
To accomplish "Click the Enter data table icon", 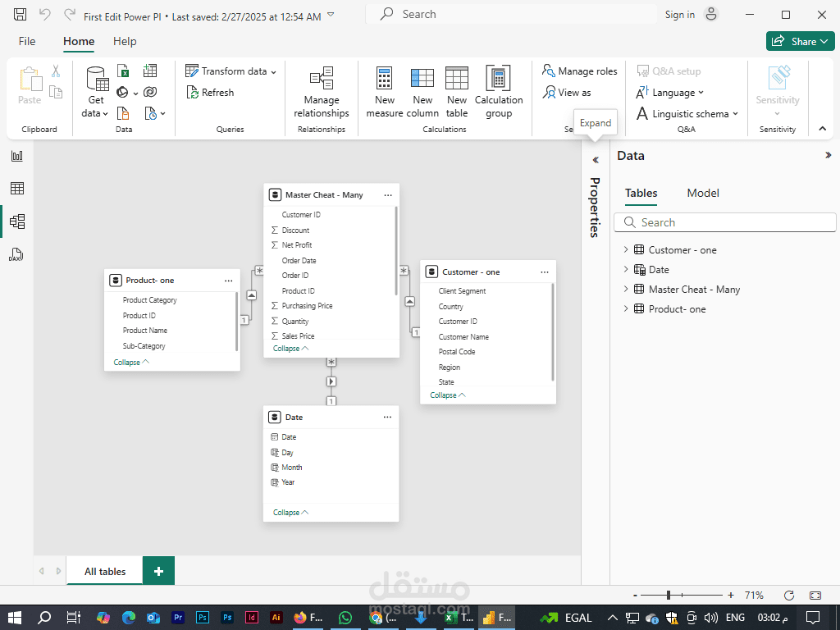I will click(x=150, y=71).
